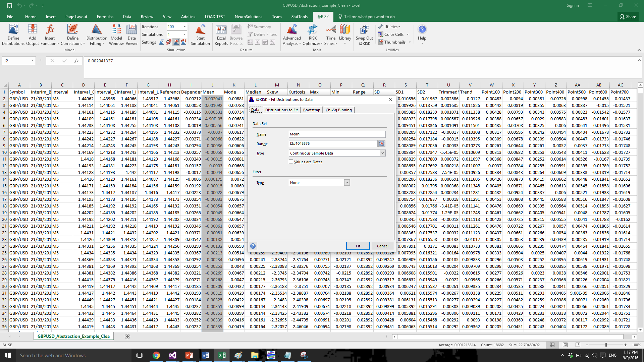Switch to Page Break Preview view
Viewport: 644px width, 362px height.
coord(578,345)
